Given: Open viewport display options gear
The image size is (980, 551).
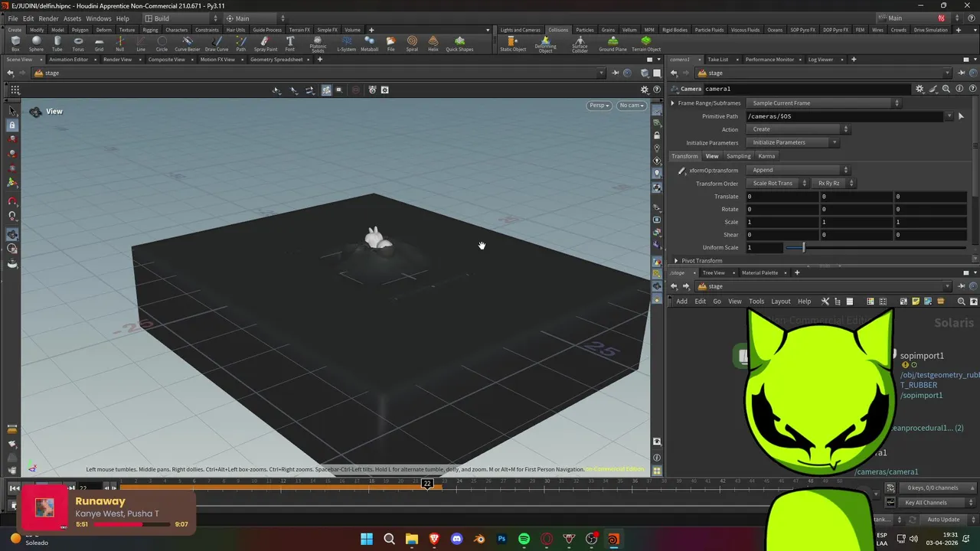Looking at the screenshot, I should point(645,90).
